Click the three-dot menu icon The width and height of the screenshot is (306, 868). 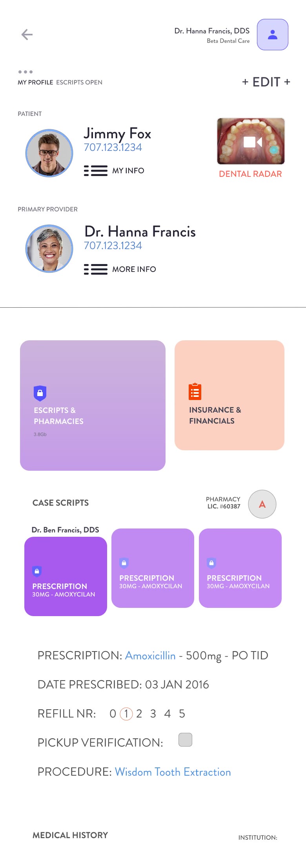point(25,72)
